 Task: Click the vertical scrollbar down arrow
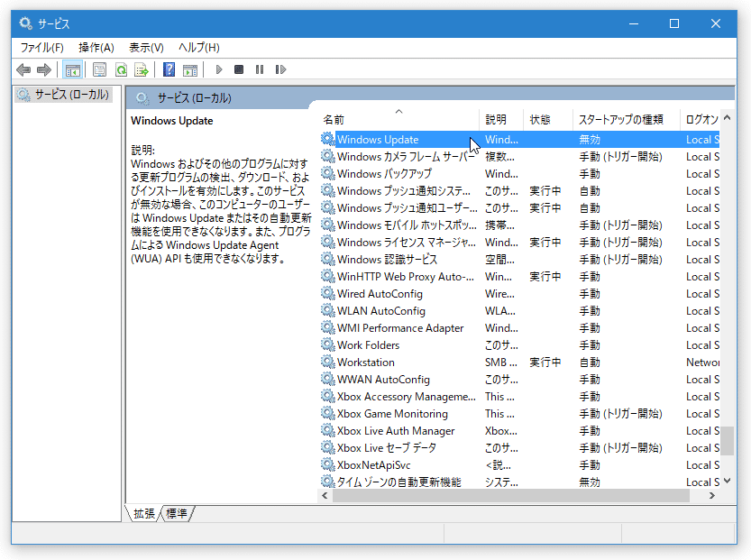[727, 481]
